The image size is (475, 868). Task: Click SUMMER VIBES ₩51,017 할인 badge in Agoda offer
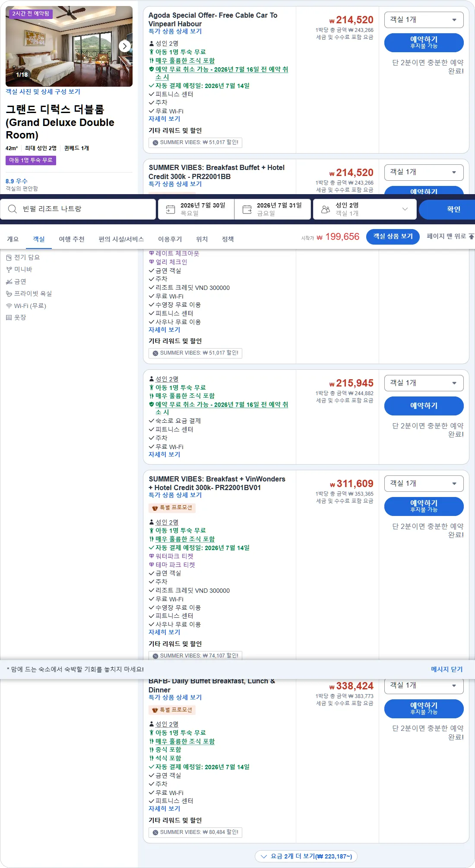(195, 142)
